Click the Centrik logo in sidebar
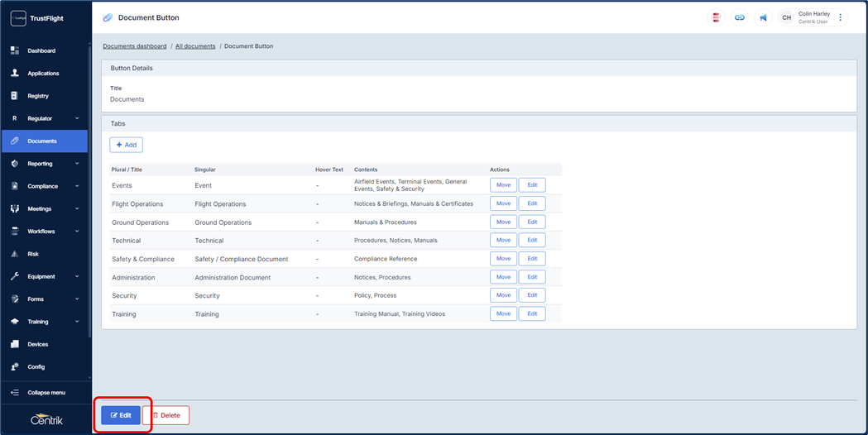The width and height of the screenshot is (868, 435). (46, 418)
